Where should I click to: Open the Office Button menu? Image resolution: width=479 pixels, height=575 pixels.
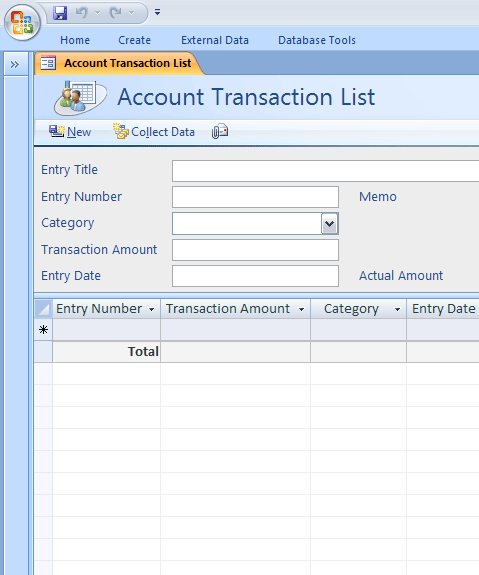(22, 22)
